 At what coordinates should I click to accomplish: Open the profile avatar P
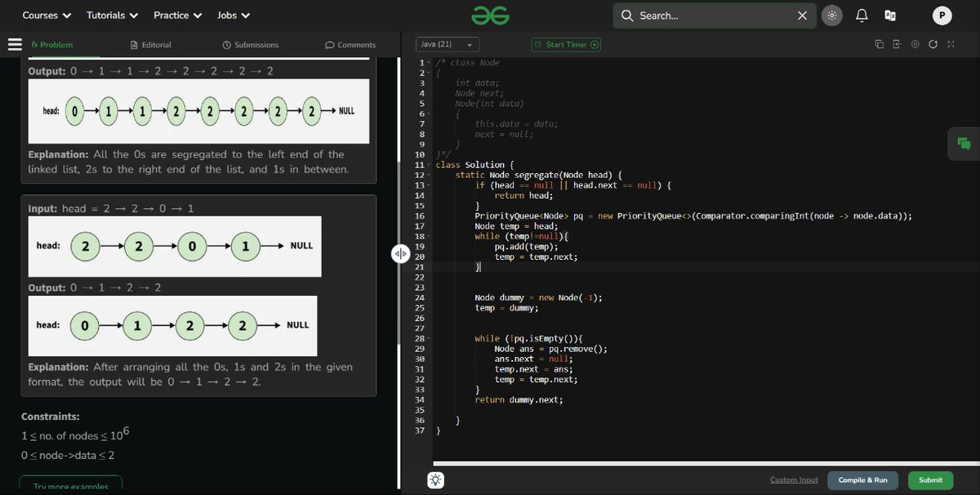click(942, 16)
